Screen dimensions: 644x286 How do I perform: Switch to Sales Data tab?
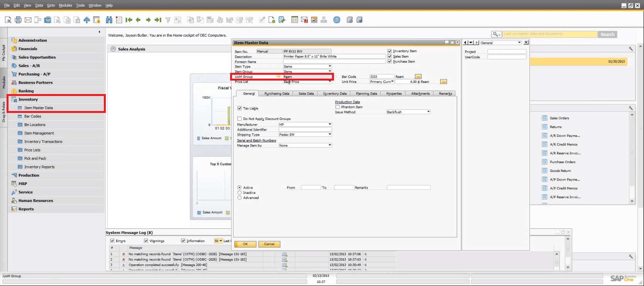coord(306,94)
